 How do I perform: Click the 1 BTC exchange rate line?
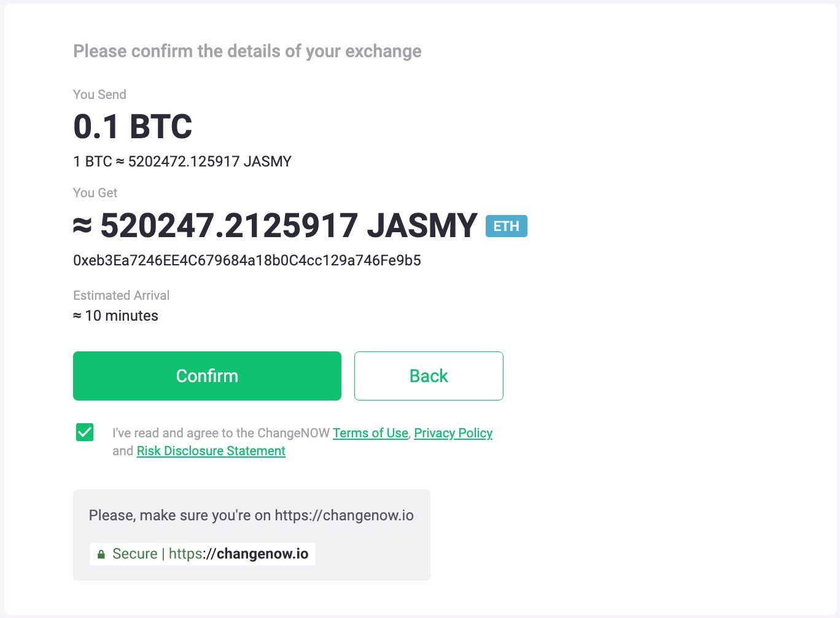[182, 162]
